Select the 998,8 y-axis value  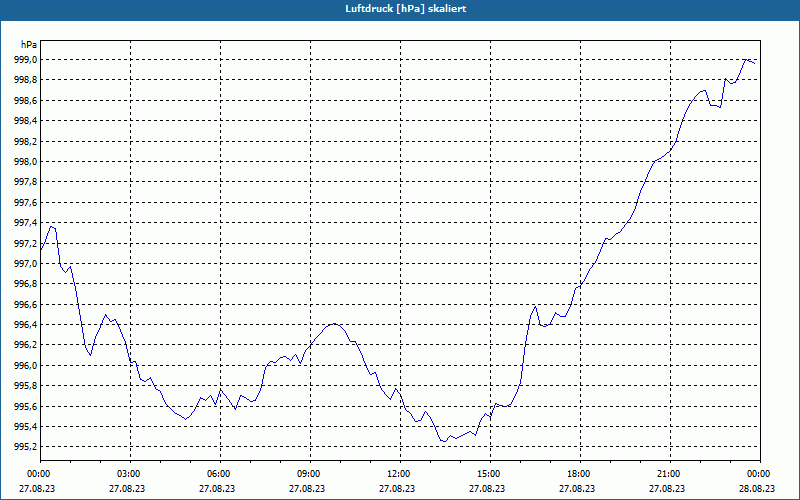pos(26,80)
